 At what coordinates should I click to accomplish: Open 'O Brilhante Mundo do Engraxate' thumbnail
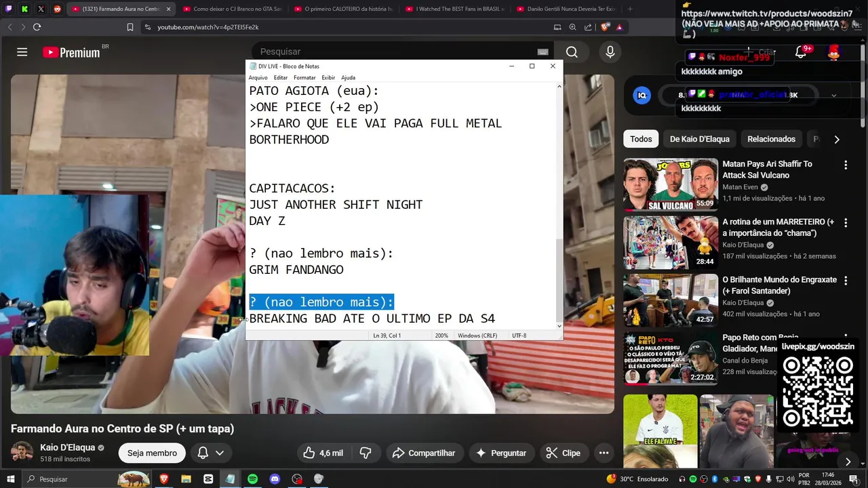(671, 300)
